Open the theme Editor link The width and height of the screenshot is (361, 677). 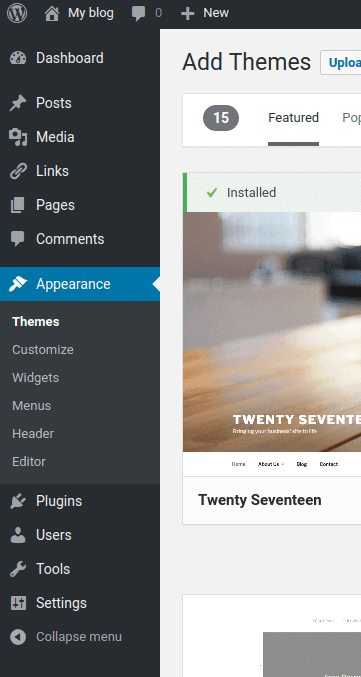point(28,462)
